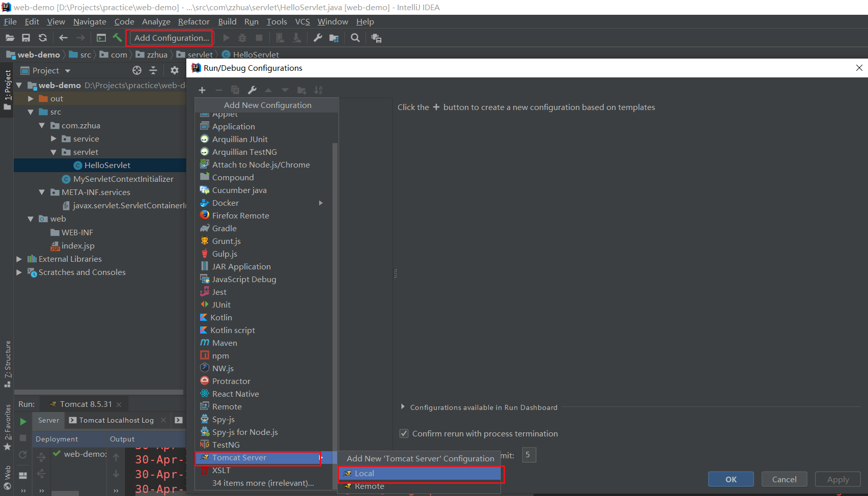Click the Edit Templates wrench icon in dialog

coord(252,90)
